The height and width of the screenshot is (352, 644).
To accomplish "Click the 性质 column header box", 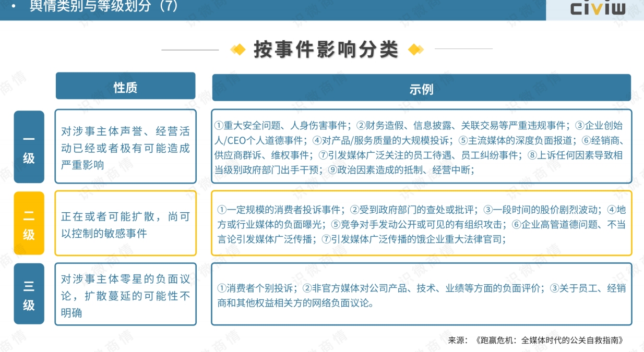I will (125, 86).
